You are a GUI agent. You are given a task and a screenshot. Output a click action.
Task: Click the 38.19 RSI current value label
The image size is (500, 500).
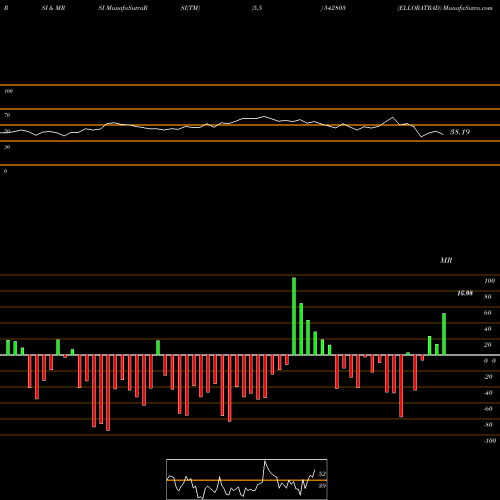[x=460, y=132]
